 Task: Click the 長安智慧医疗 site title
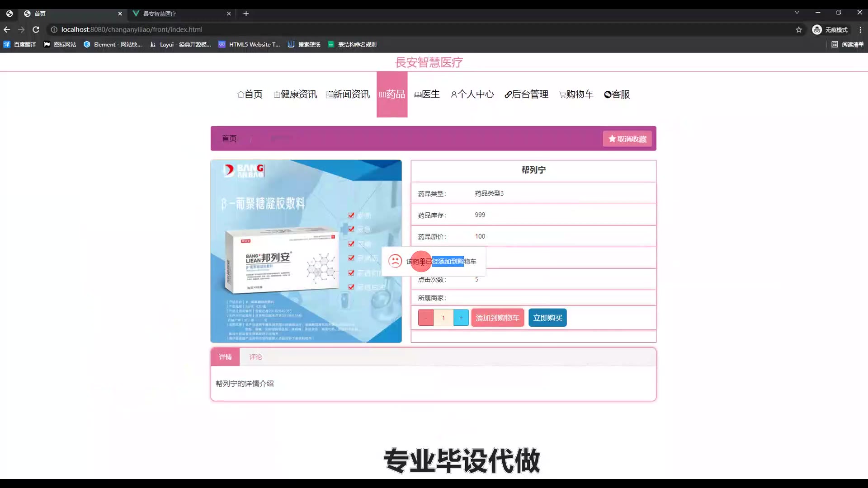[429, 62]
